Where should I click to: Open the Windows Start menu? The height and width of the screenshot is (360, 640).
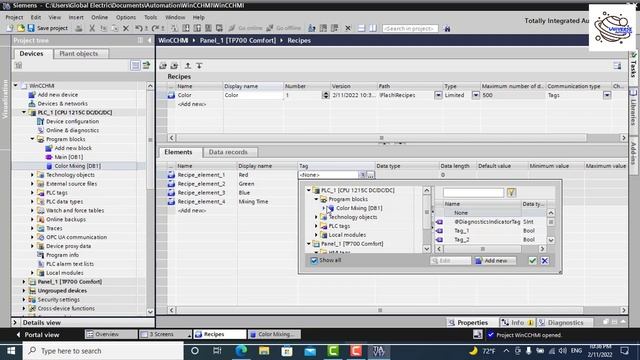pyautogui.click(x=11, y=351)
